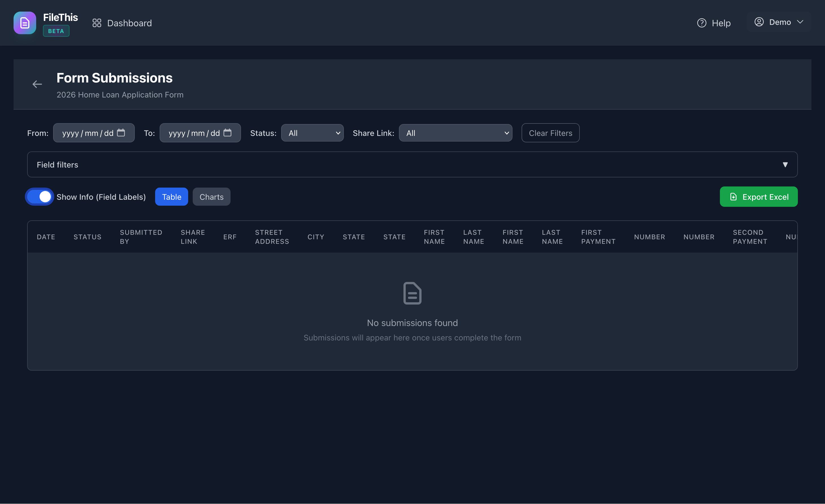The image size is (825, 504).
Task: Click the FileThis logo icon
Action: 25,23
